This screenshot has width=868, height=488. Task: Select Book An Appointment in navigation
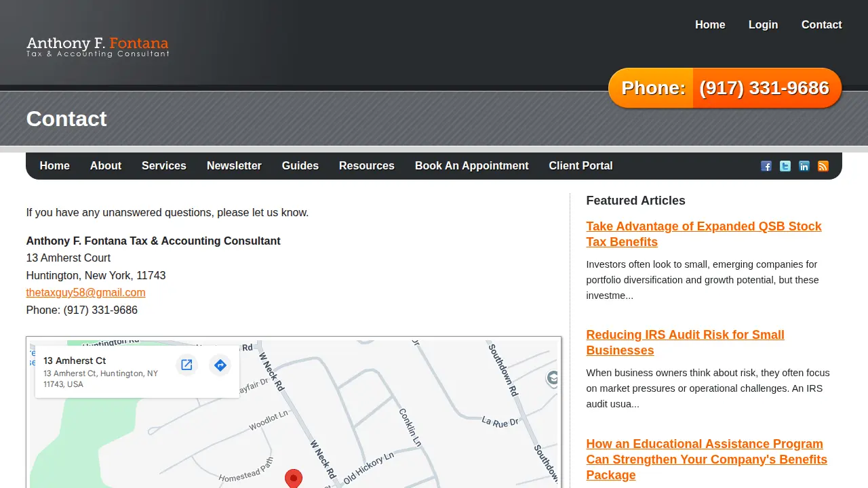click(471, 166)
